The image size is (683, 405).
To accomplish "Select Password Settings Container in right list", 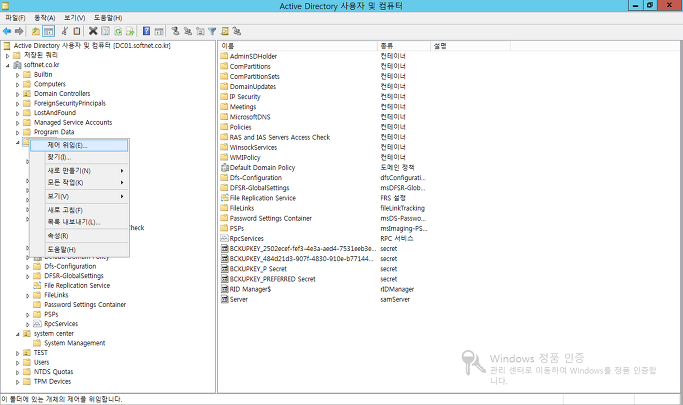I will point(270,218).
